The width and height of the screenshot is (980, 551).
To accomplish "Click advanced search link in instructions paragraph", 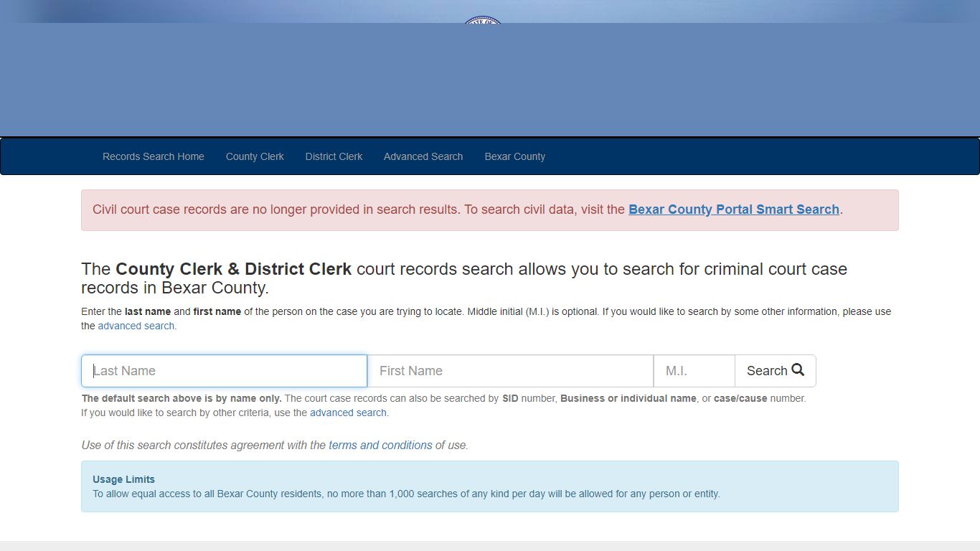I will click(x=136, y=326).
